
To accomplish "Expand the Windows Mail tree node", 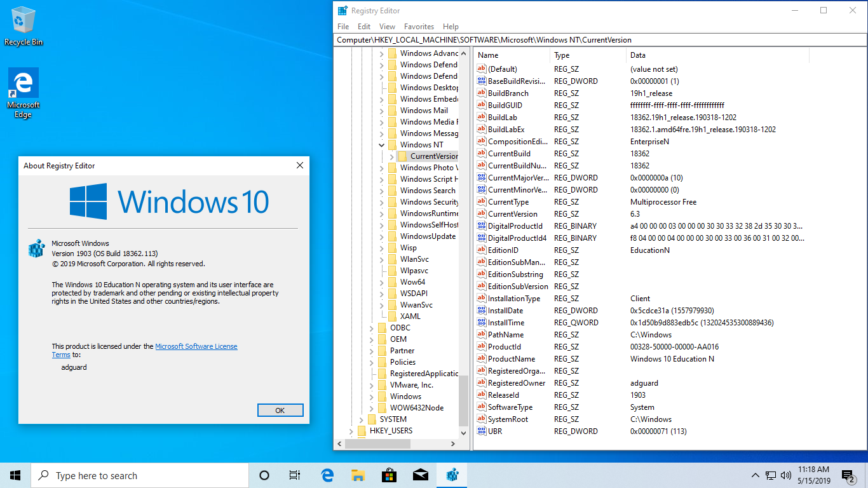I will [382, 111].
